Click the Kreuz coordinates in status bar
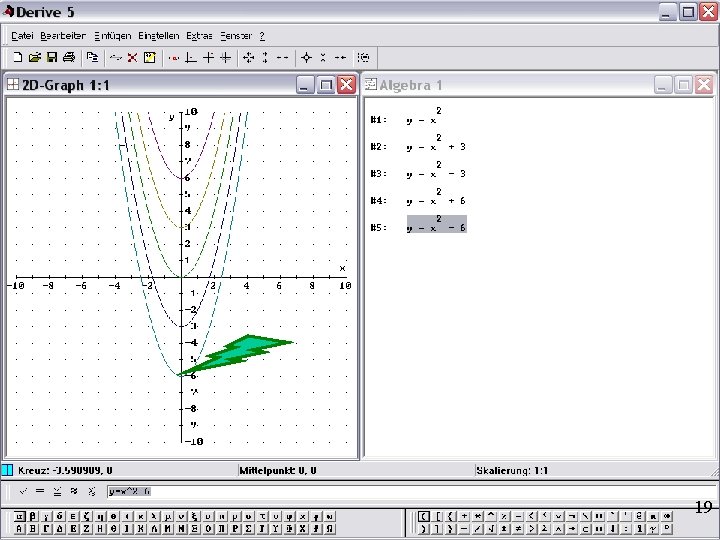720x540 pixels. click(x=65, y=470)
